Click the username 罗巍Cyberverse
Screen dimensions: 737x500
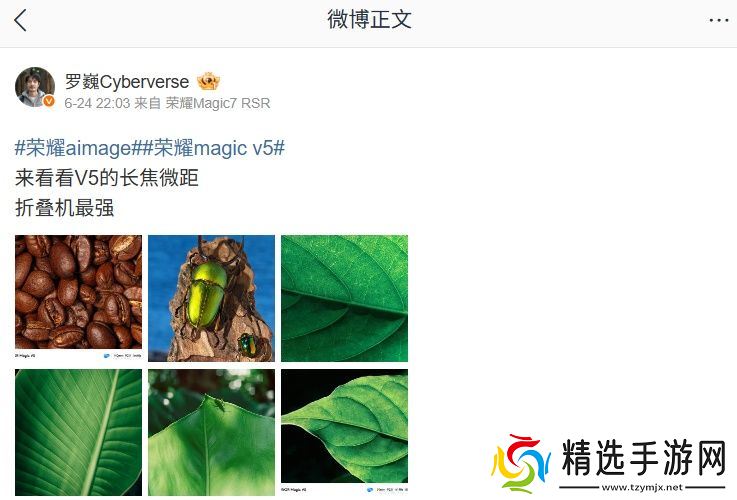click(x=127, y=82)
